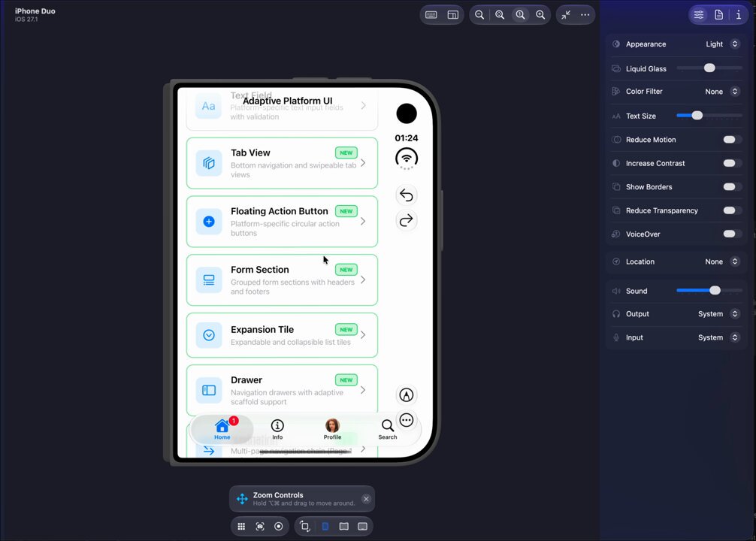Click the undo arrow on device side

[407, 195]
